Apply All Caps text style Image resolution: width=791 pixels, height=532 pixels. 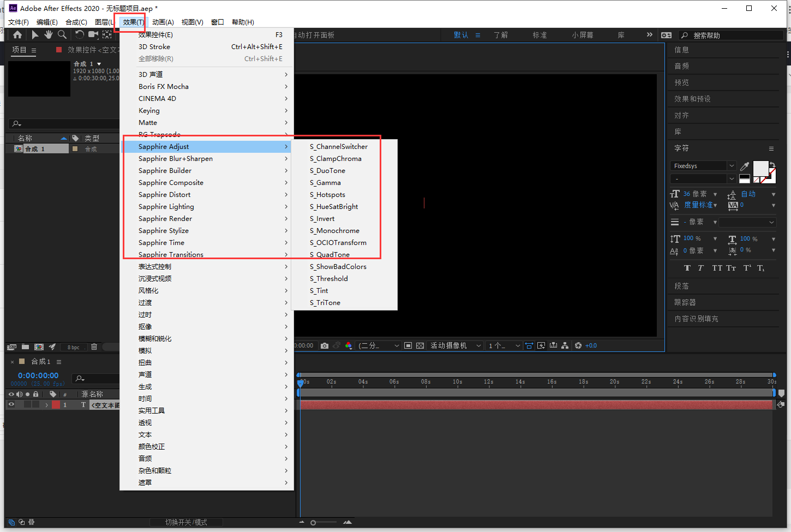[x=717, y=268]
